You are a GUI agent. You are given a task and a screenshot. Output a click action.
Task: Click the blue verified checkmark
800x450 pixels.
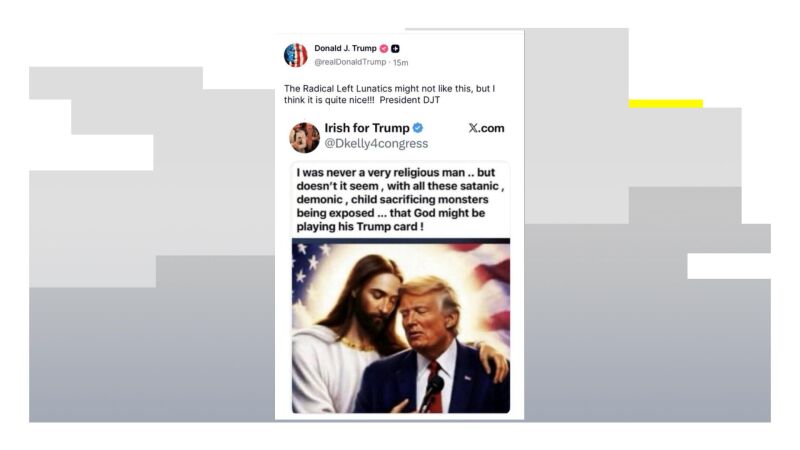[418, 128]
